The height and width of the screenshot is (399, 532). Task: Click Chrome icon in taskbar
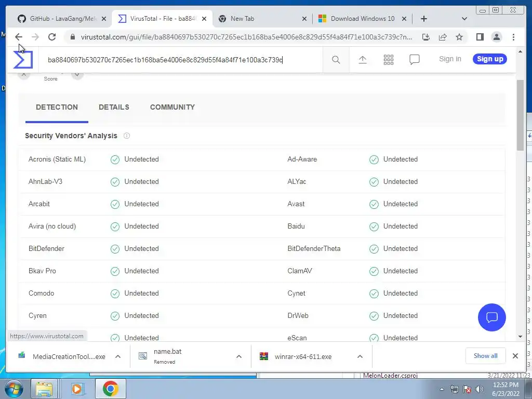(111, 389)
